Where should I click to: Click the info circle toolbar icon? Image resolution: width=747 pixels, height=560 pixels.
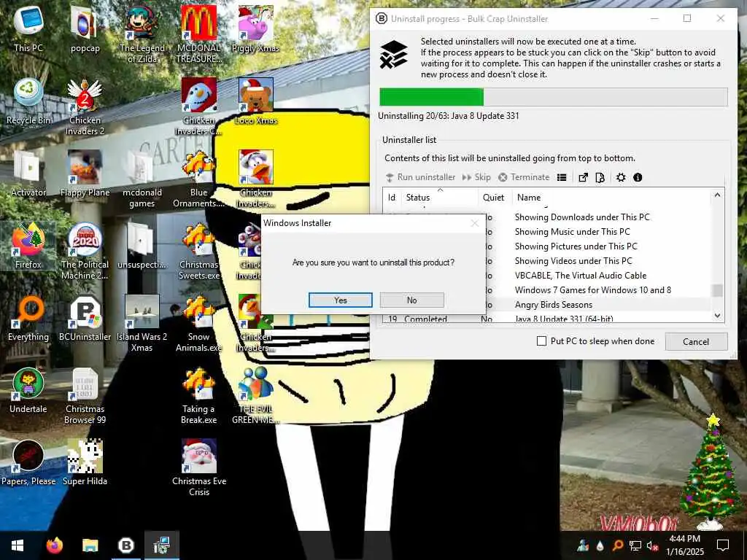click(638, 178)
